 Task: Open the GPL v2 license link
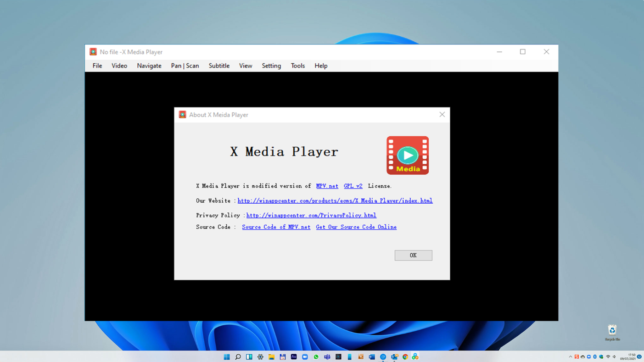click(353, 186)
